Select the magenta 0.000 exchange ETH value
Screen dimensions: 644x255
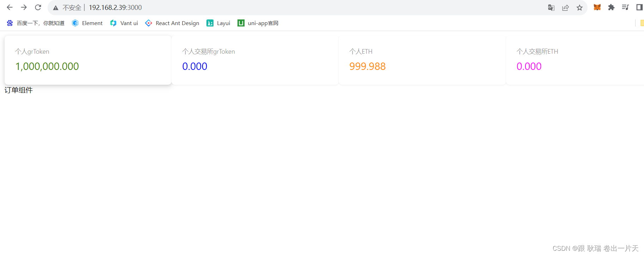coord(529,66)
